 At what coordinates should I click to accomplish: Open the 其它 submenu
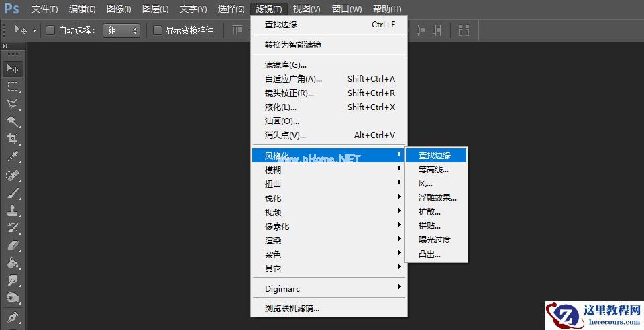coord(329,268)
